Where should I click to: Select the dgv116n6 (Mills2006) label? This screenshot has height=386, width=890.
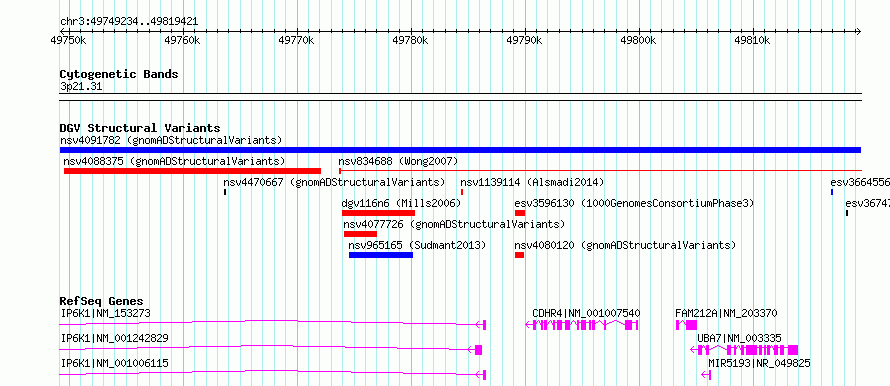coord(401,203)
